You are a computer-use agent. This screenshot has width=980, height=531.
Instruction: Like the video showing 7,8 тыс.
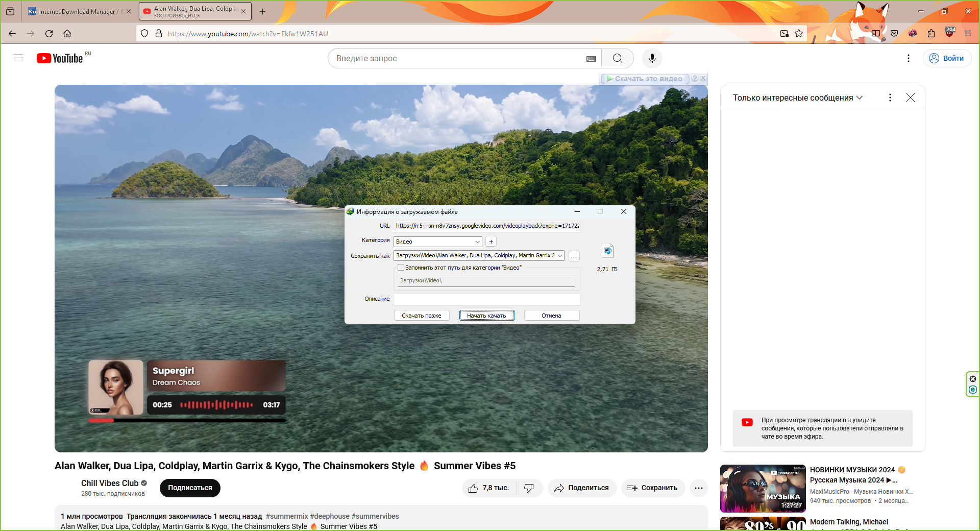489,488
